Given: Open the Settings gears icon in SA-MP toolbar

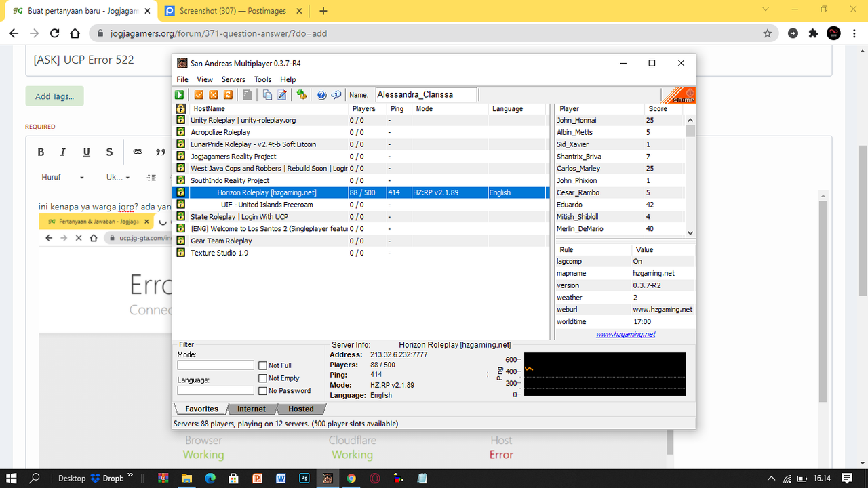Looking at the screenshot, I should pos(302,95).
